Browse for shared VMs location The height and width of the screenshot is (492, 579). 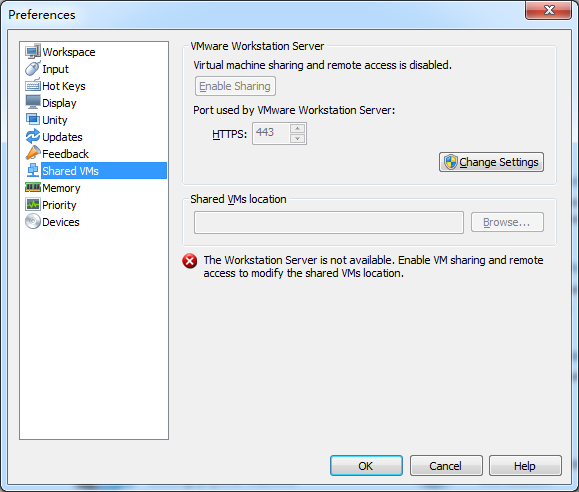[507, 222]
